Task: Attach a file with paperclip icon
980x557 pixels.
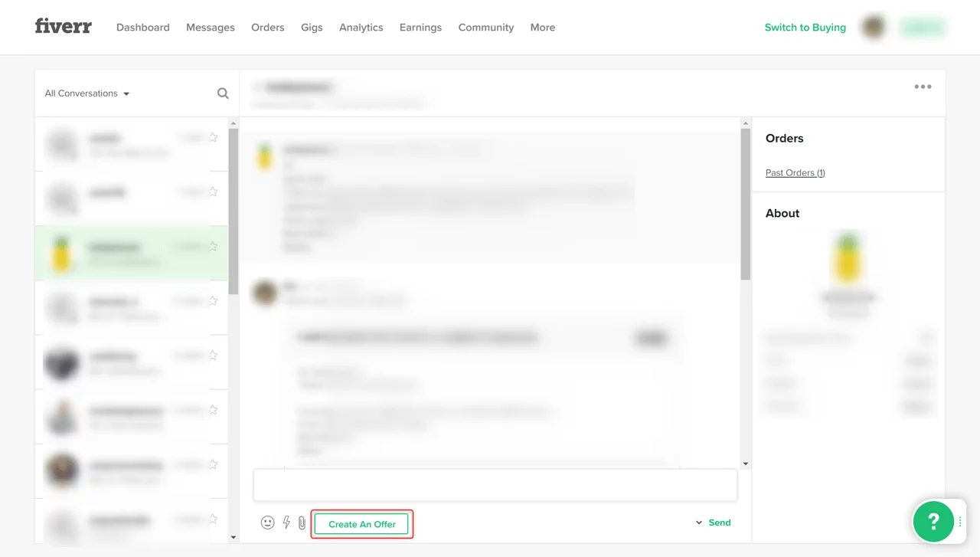Action: pyautogui.click(x=302, y=523)
